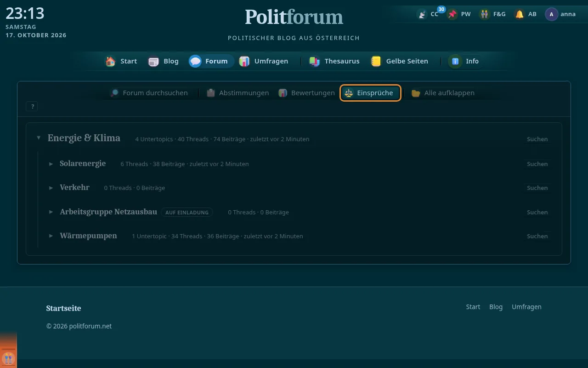Click the Alle aufklappen folder icon
588x368 pixels.
pos(416,93)
